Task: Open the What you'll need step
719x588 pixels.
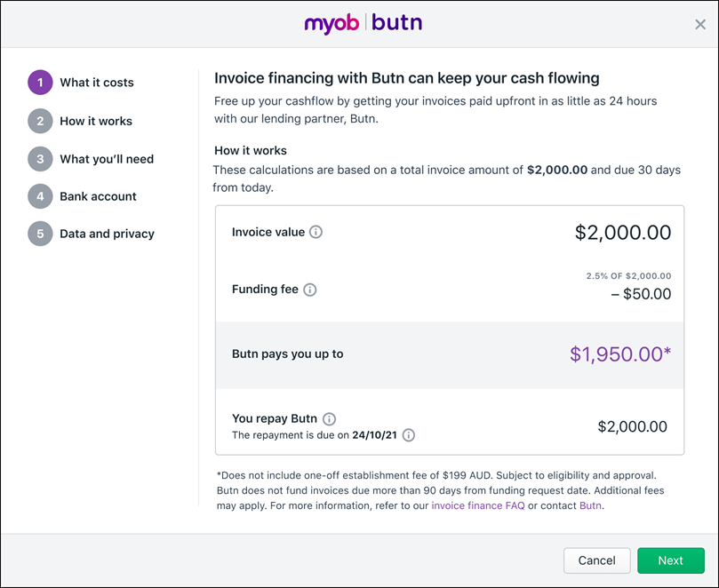Action: [108, 158]
